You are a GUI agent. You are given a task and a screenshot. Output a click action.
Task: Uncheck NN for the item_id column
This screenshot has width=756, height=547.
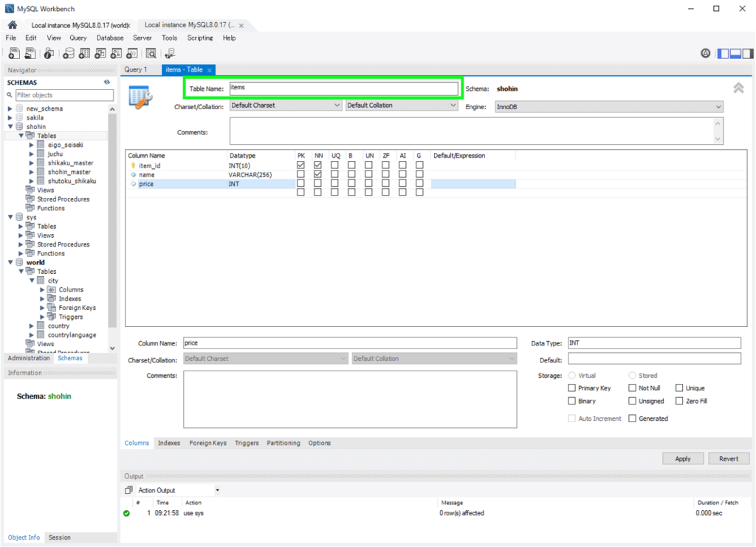[317, 165]
